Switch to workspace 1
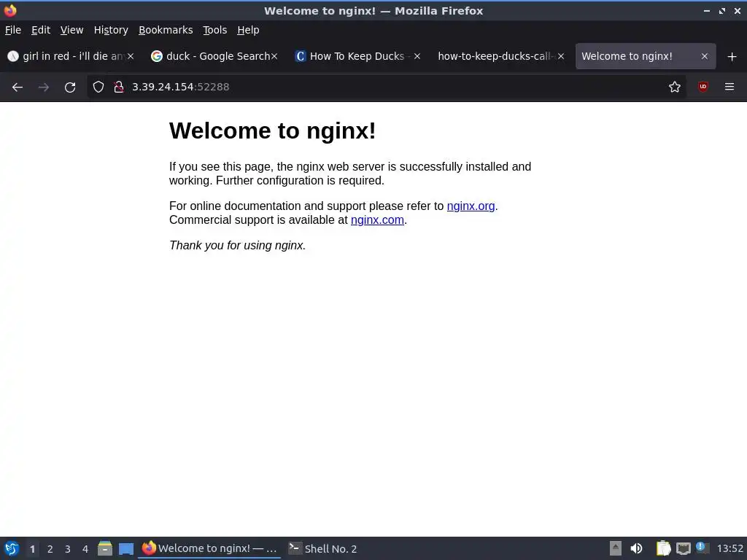Screen dimensions: 747x560 (32, 549)
